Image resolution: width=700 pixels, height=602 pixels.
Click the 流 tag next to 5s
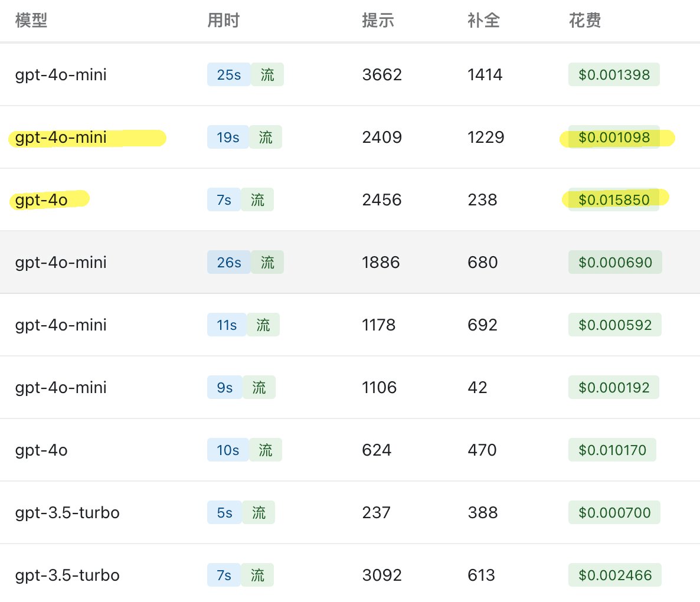click(x=259, y=512)
